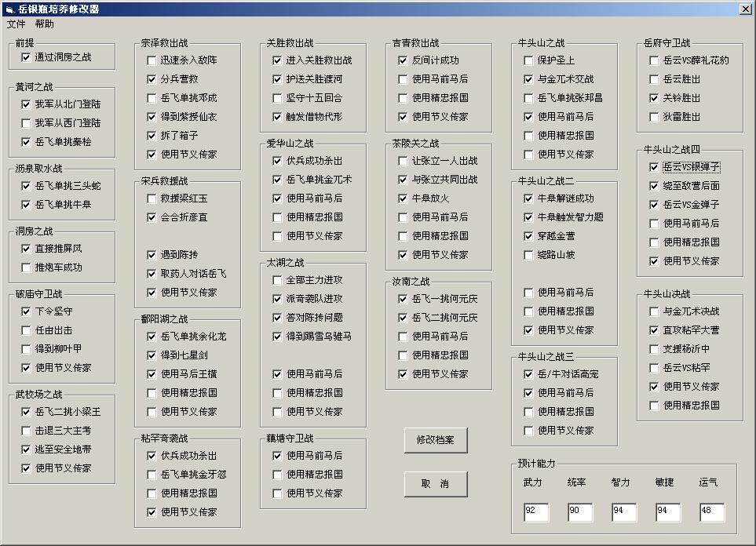756x546 pixels.
Task: Uncheck 关铃胜出 option
Action: [654, 98]
